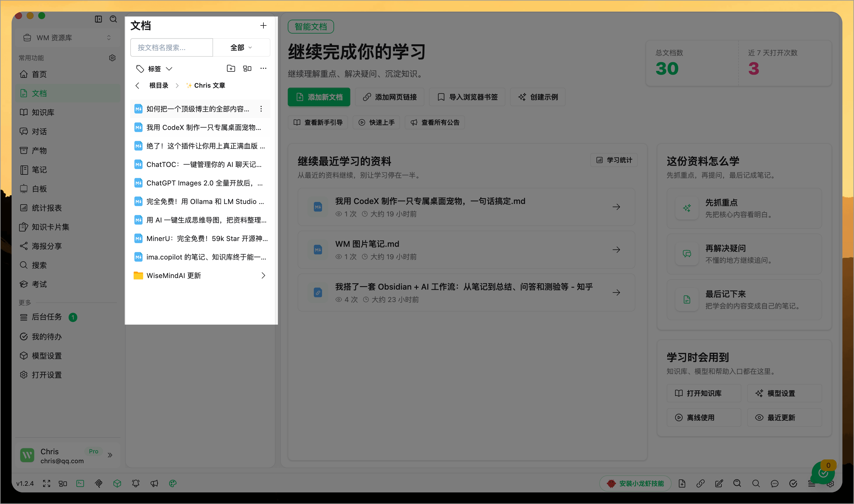Go to 首页 in the sidebar
The width and height of the screenshot is (854, 504).
[67, 74]
